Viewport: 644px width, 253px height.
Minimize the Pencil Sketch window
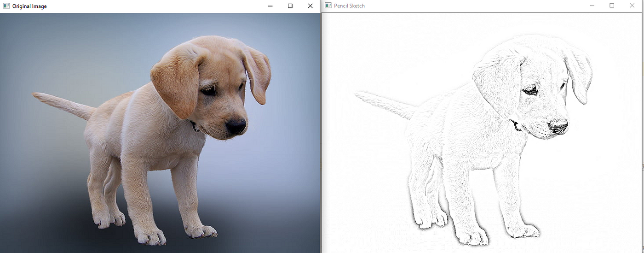point(592,6)
